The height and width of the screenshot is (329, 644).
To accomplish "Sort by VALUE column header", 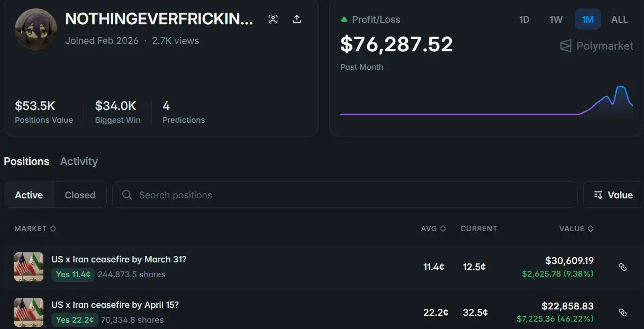I will (576, 229).
